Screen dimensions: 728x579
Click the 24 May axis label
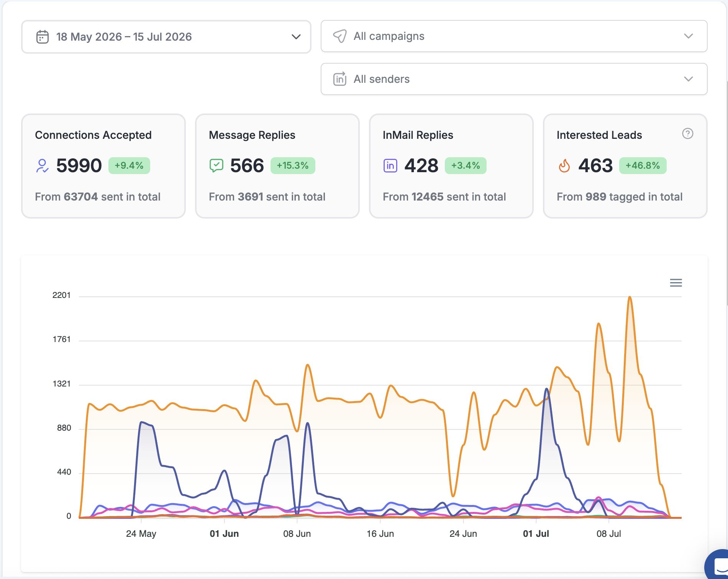tap(141, 534)
